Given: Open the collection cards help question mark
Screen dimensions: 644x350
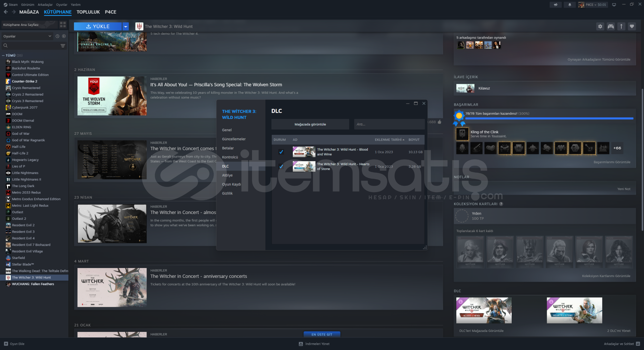Looking at the screenshot, I should coord(501,204).
